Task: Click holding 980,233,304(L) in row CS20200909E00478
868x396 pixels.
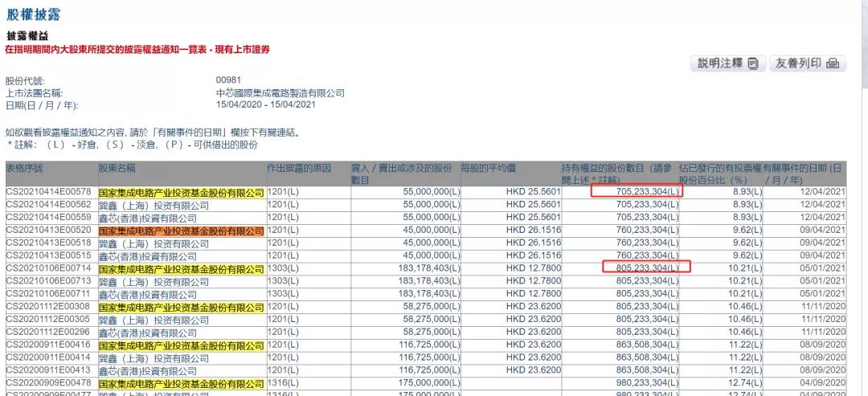Action: (x=647, y=382)
